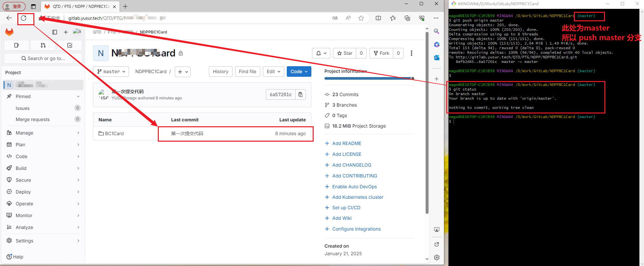The width and height of the screenshot is (644, 266).
Task: Add this page to favorites star icon
Action: (361, 18)
